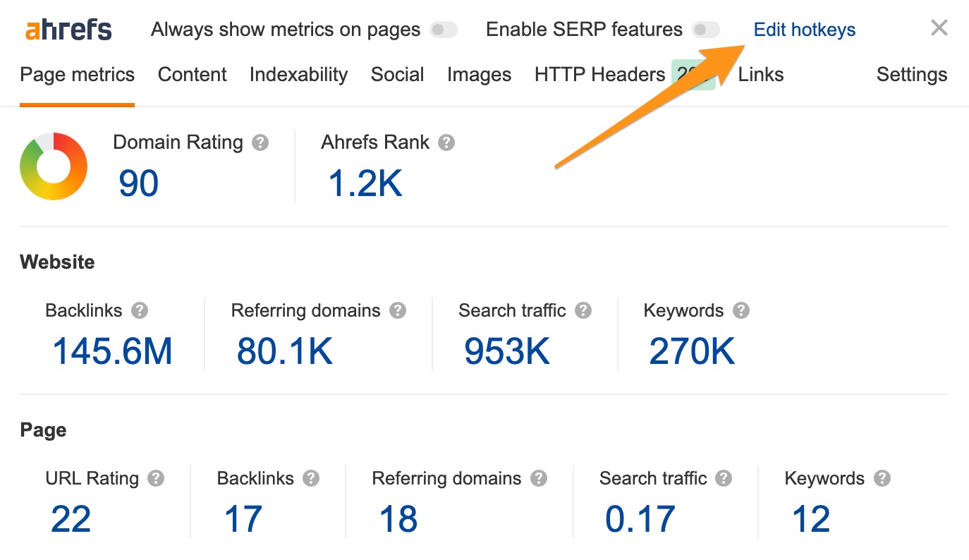
Task: Click the Website Backlinks help icon
Action: 140,311
